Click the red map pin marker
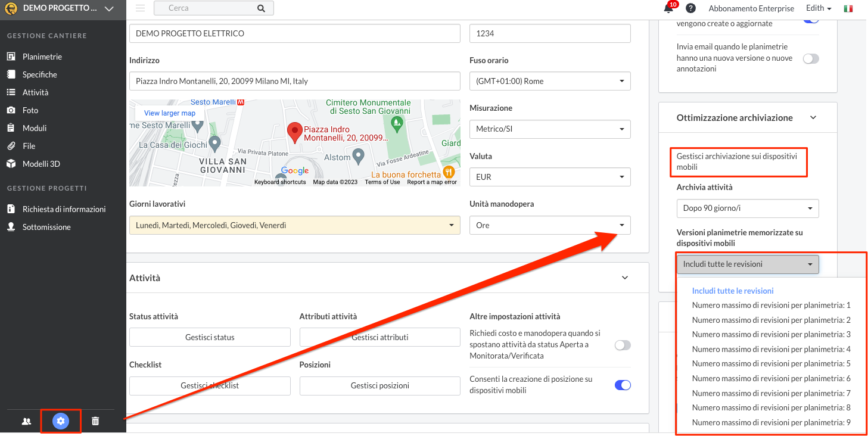The height and width of the screenshot is (436, 868). point(294,133)
